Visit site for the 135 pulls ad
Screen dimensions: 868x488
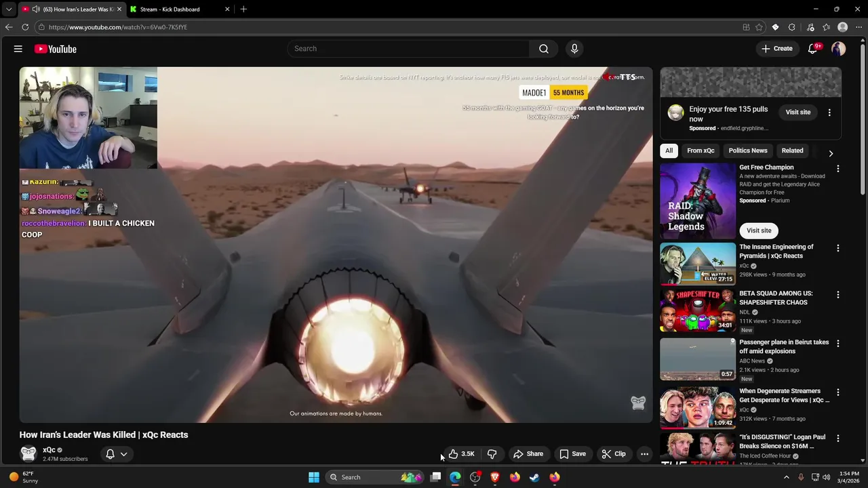798,113
